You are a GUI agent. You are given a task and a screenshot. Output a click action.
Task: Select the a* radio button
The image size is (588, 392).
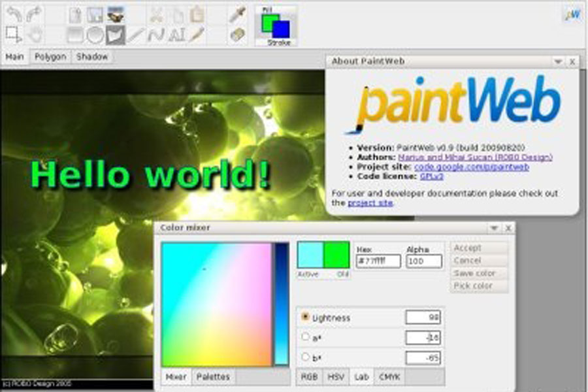tap(305, 337)
